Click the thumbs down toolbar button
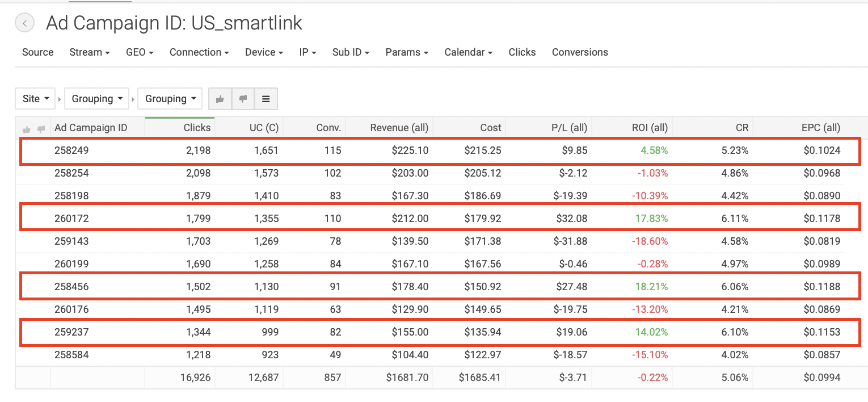Image resolution: width=868 pixels, height=402 pixels. [x=243, y=99]
